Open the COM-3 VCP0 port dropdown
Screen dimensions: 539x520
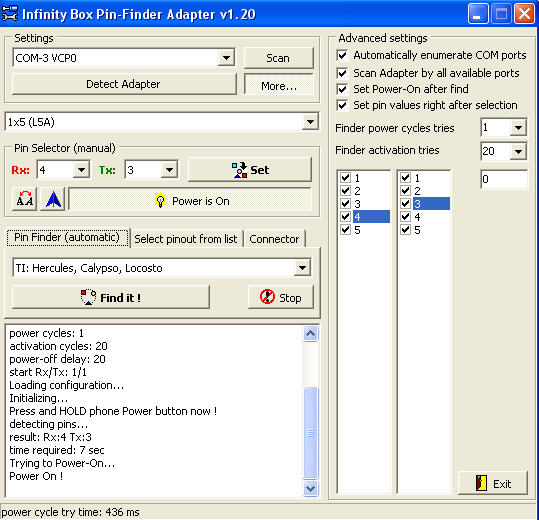pyautogui.click(x=226, y=58)
